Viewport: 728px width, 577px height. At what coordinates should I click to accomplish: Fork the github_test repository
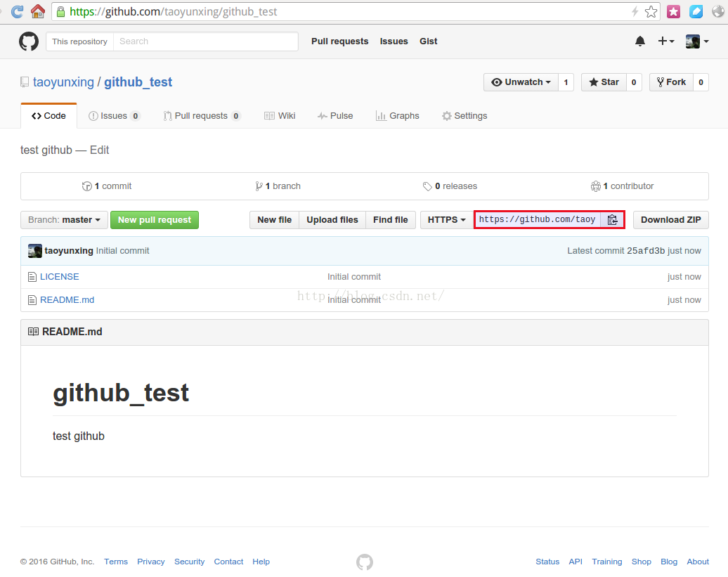tap(671, 82)
